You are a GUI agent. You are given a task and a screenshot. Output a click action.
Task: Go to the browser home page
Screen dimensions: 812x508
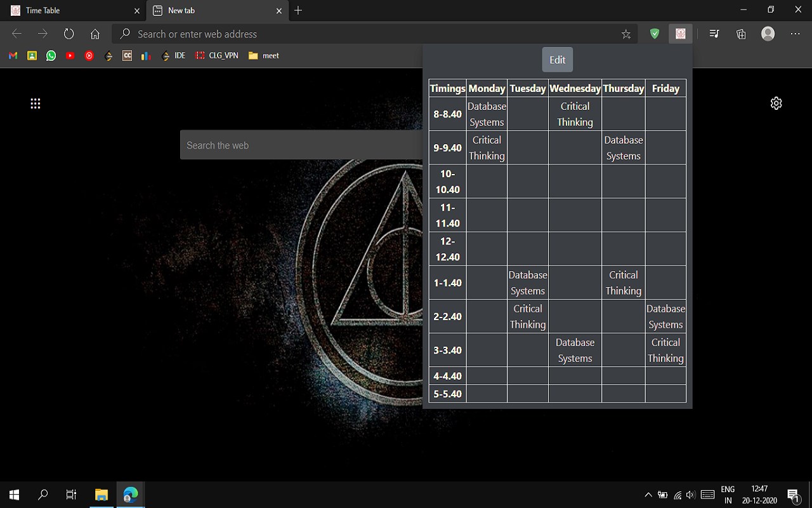[x=95, y=34]
